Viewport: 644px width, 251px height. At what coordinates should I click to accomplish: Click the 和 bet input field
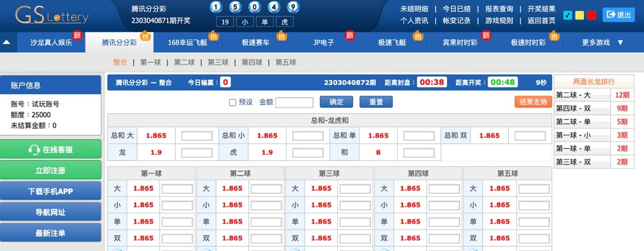[x=419, y=153]
